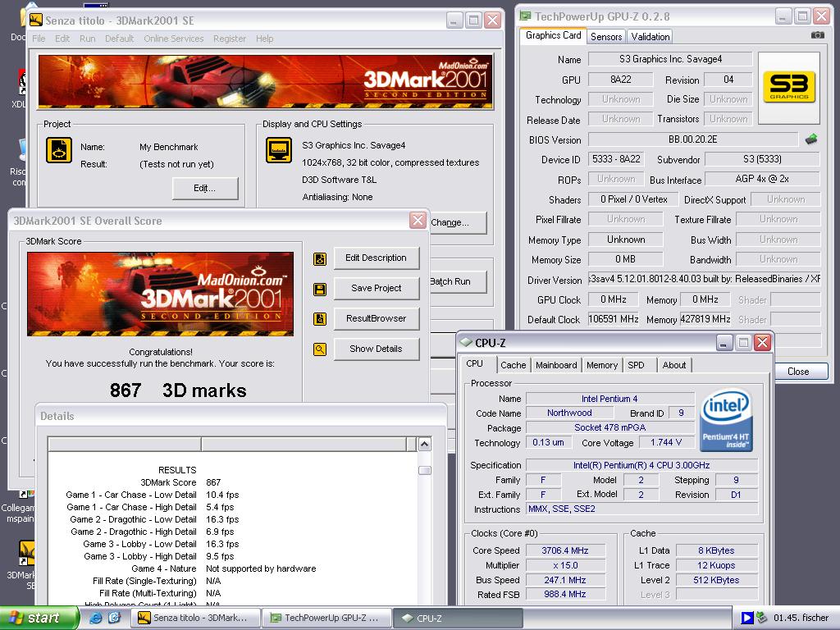Click the Windows start button
The height and width of the screenshot is (630, 840).
(39, 618)
